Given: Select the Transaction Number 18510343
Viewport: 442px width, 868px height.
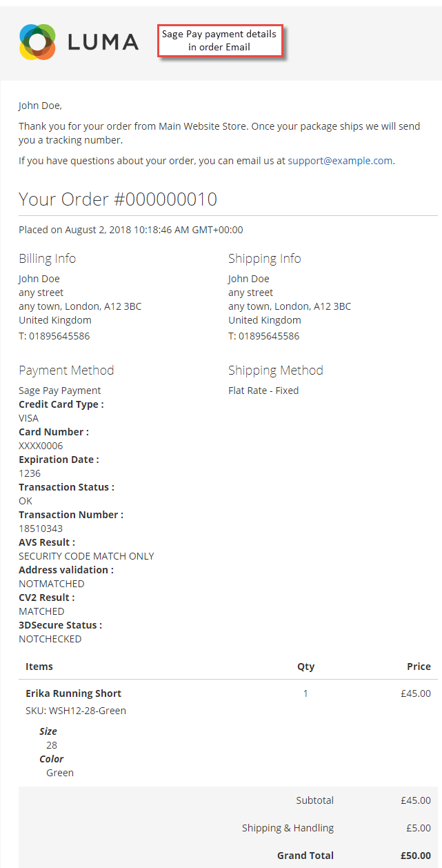Looking at the screenshot, I should coord(41,529).
